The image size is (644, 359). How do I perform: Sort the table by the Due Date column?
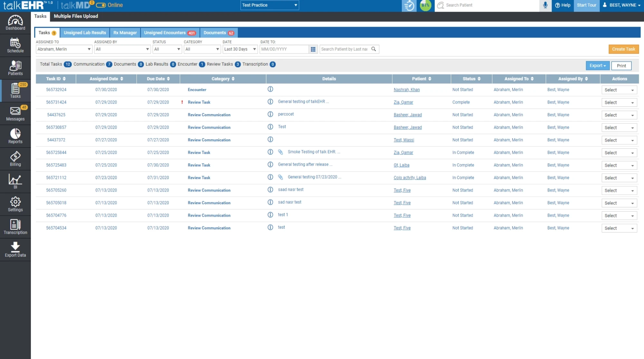point(158,79)
